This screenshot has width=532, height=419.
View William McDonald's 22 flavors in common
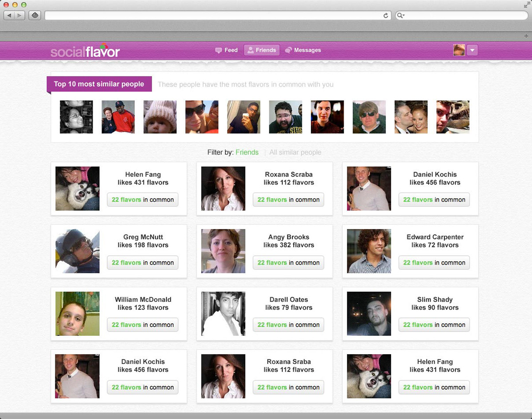(x=143, y=325)
